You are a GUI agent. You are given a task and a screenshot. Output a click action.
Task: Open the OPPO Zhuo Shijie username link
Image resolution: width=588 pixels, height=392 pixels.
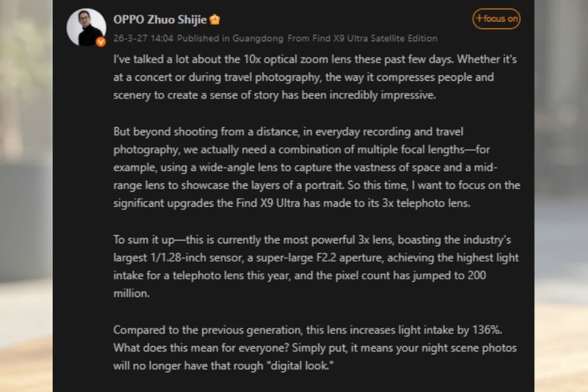160,20
